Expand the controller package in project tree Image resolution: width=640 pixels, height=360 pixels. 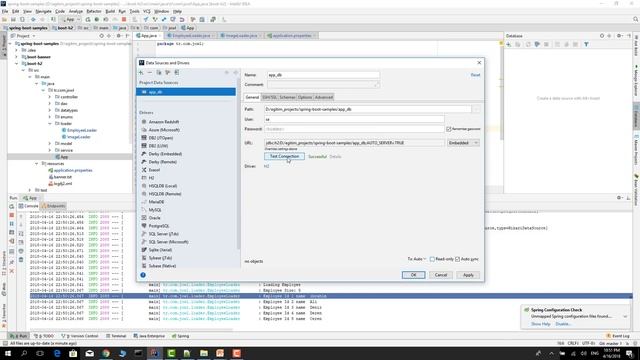pyautogui.click(x=50, y=97)
